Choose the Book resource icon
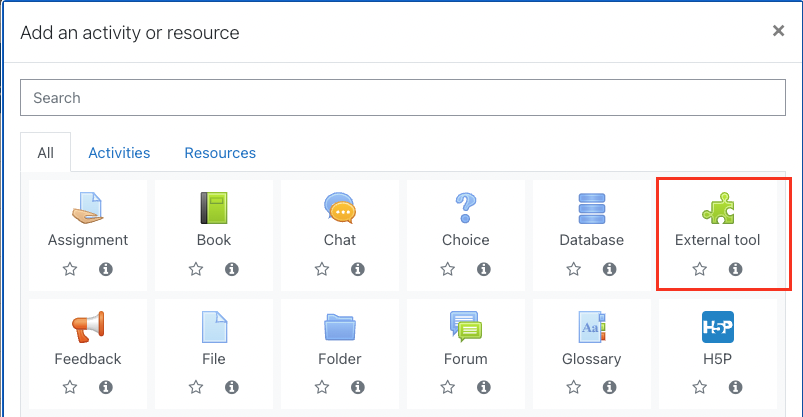The image size is (803, 417). (214, 208)
